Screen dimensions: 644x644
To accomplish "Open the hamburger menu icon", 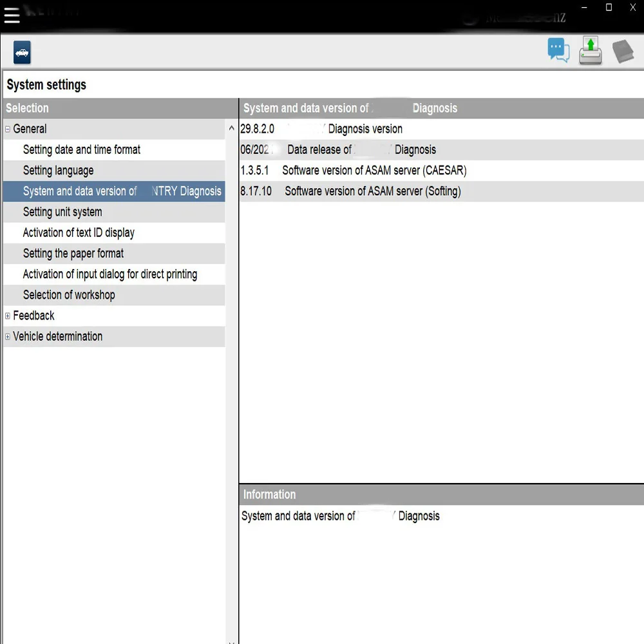I will [x=12, y=15].
